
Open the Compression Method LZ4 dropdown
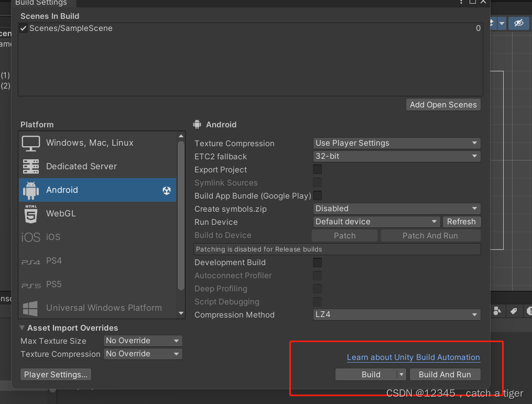[397, 315]
